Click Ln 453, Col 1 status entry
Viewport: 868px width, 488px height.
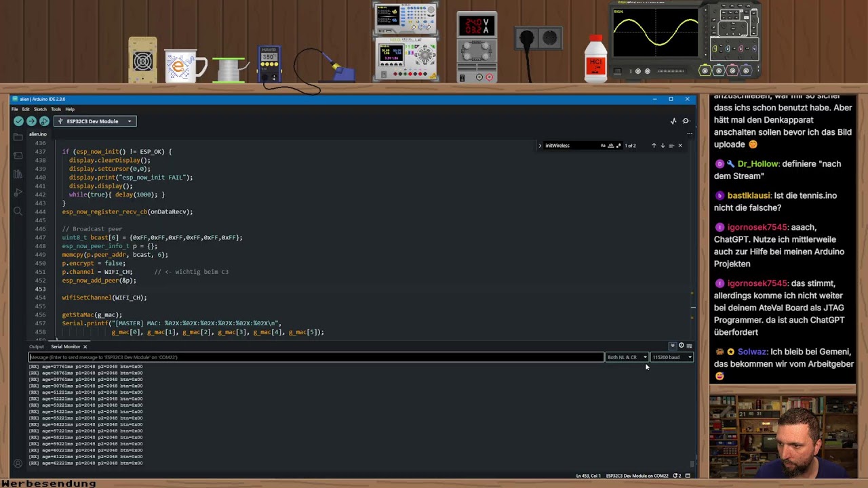[588, 476]
